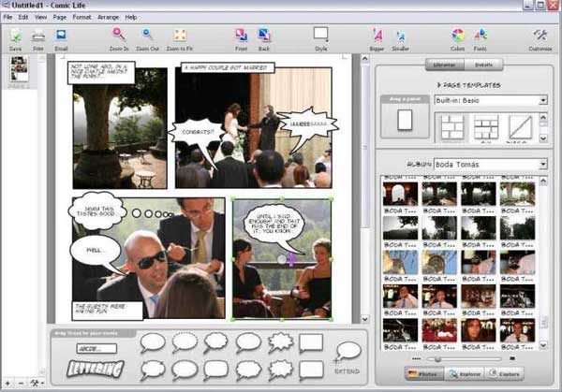
Task: Open the Arrange menu
Action: click(x=108, y=17)
